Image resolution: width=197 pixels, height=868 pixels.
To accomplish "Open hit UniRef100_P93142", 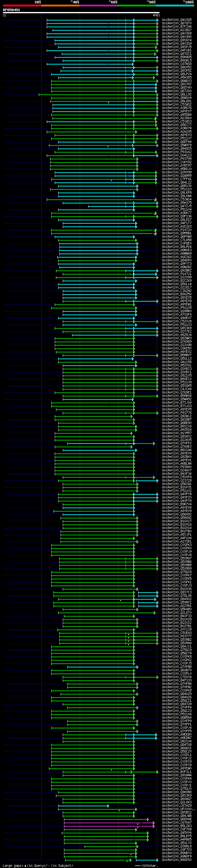I will coord(177,152).
